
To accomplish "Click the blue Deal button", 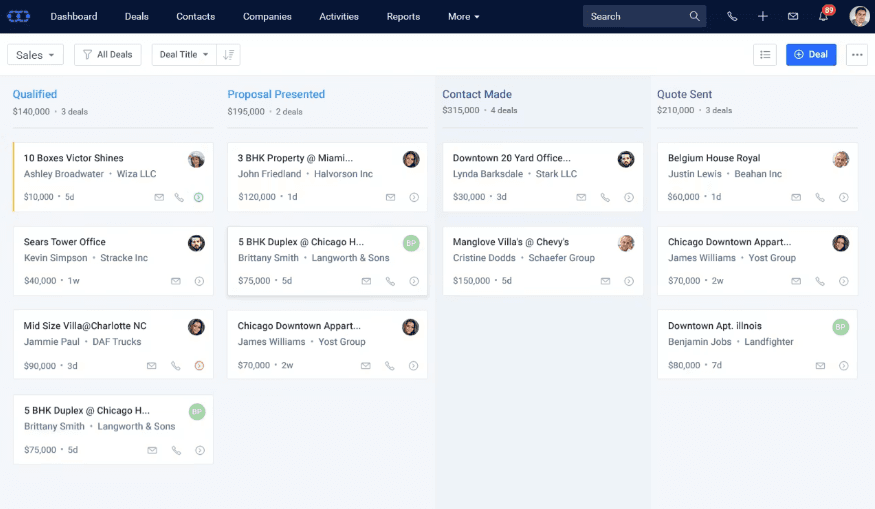I will 811,55.
